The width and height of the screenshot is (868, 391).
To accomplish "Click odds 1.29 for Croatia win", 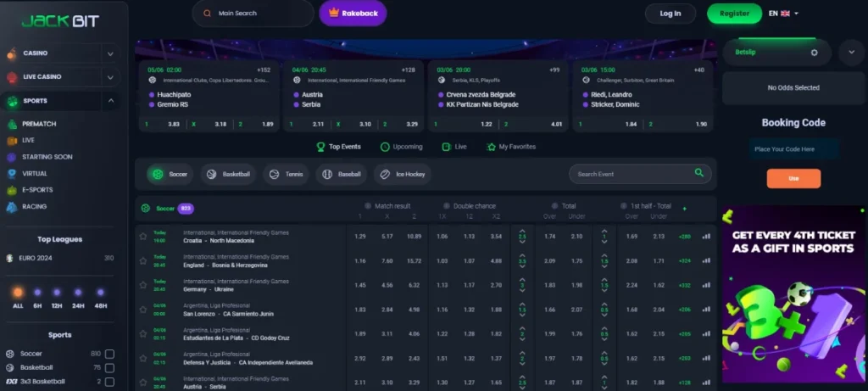I will [x=359, y=237].
